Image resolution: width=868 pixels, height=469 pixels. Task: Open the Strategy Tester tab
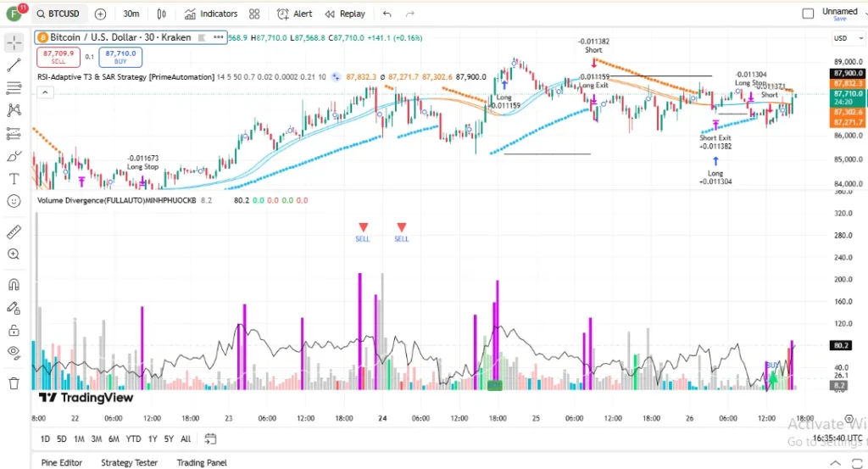(x=129, y=462)
